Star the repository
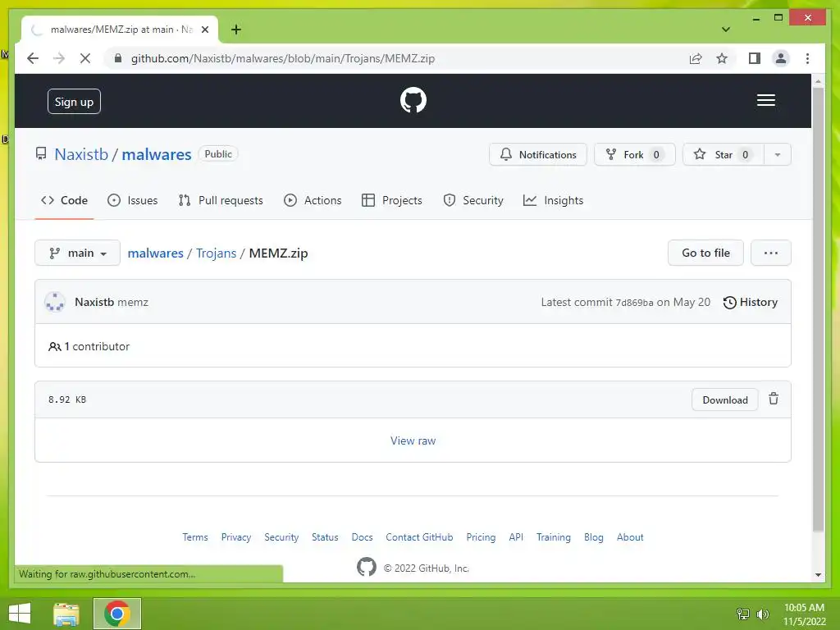Viewport: 840px width, 630px height. (x=723, y=154)
